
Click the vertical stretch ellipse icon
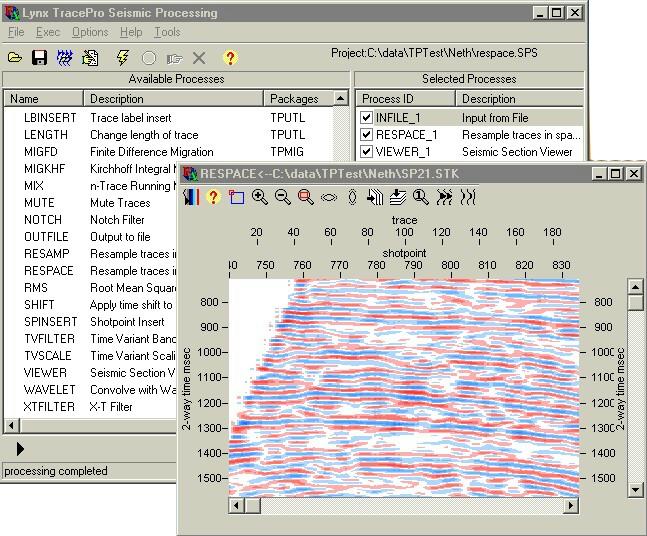(352, 197)
